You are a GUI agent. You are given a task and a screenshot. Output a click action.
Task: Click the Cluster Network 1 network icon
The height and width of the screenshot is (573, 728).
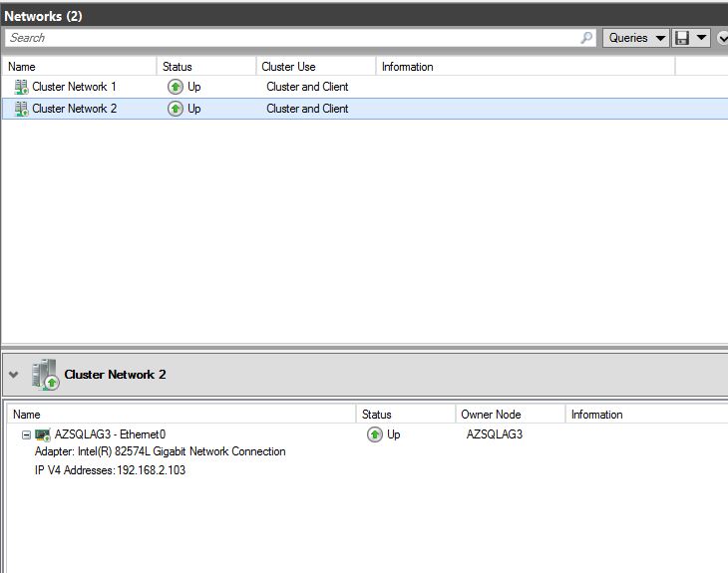pyautogui.click(x=21, y=87)
